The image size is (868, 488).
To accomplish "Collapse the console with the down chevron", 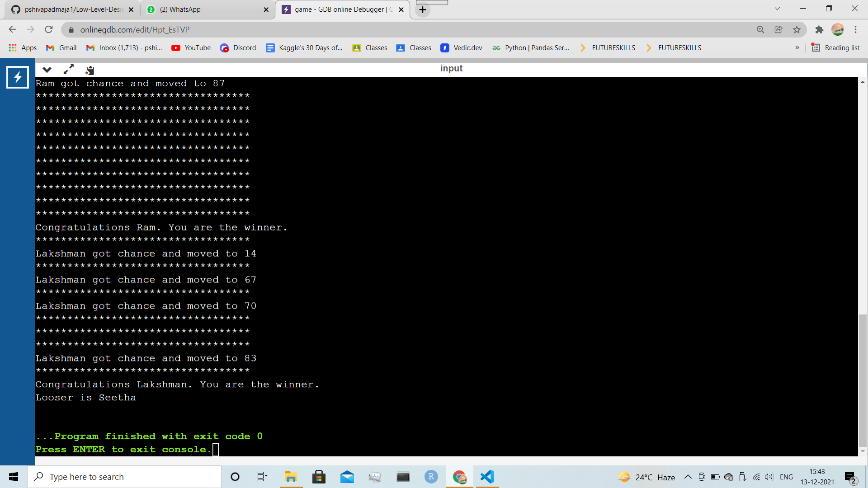I will (x=47, y=70).
